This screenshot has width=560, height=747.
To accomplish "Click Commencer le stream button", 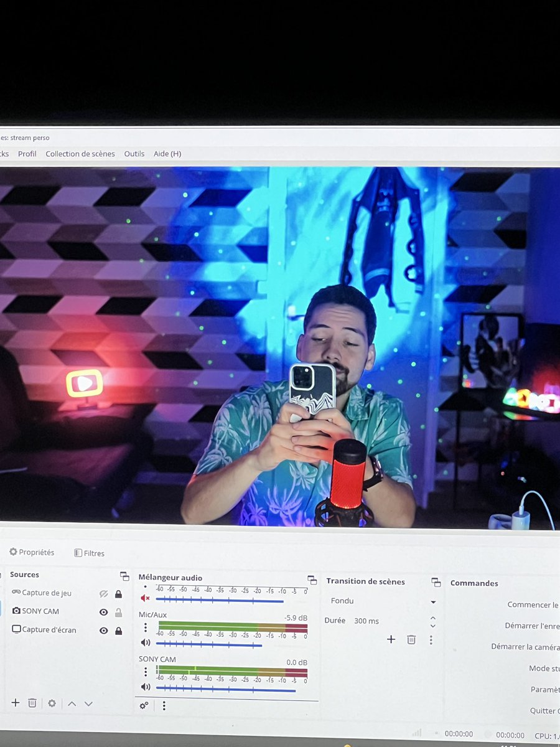I will coord(533,604).
